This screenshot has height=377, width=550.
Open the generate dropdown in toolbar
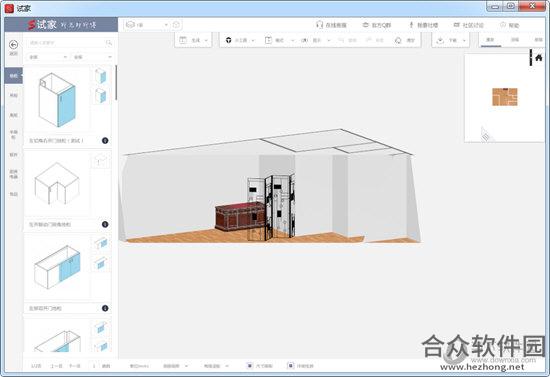193,40
